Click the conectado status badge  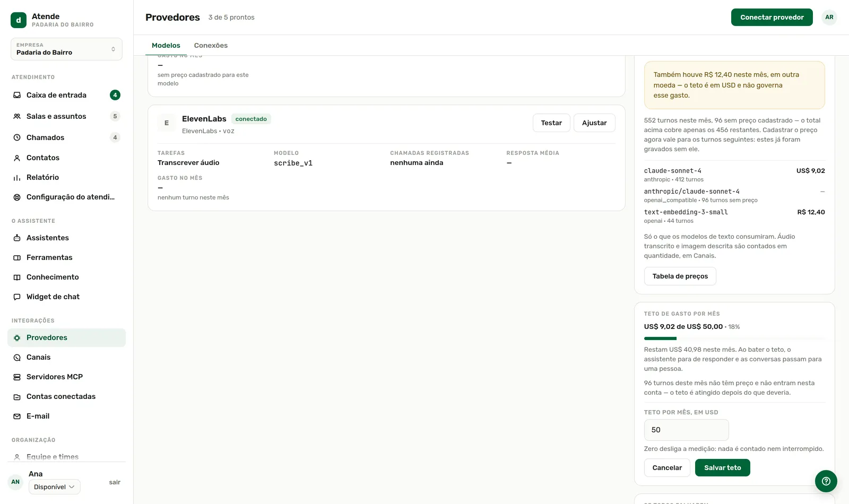click(251, 119)
